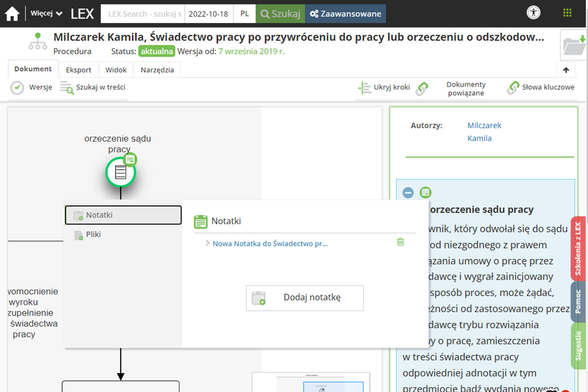Expand the Więcej dropdown menu
This screenshot has width=588, height=392.
click(46, 13)
